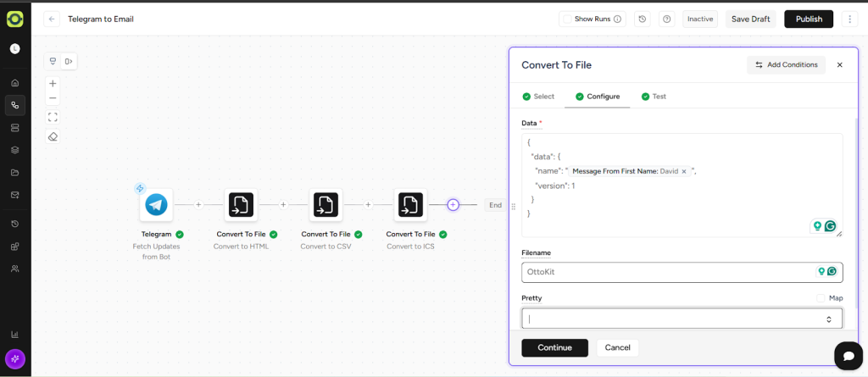Image resolution: width=868 pixels, height=377 pixels.
Task: Switch to the Test tab
Action: click(654, 97)
